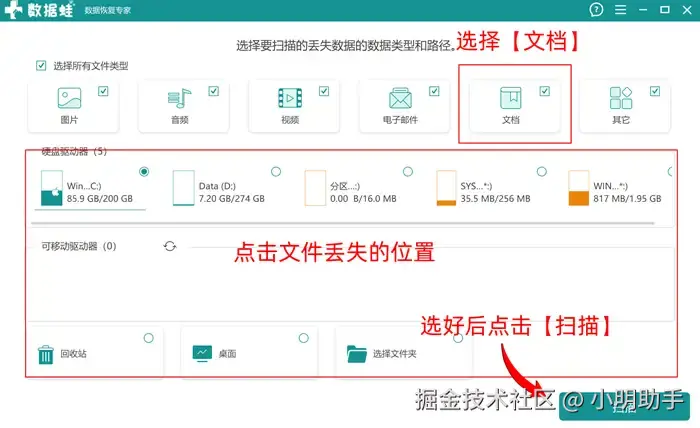Uncheck the 视频 checkbox
This screenshot has width=700, height=428.
click(324, 91)
